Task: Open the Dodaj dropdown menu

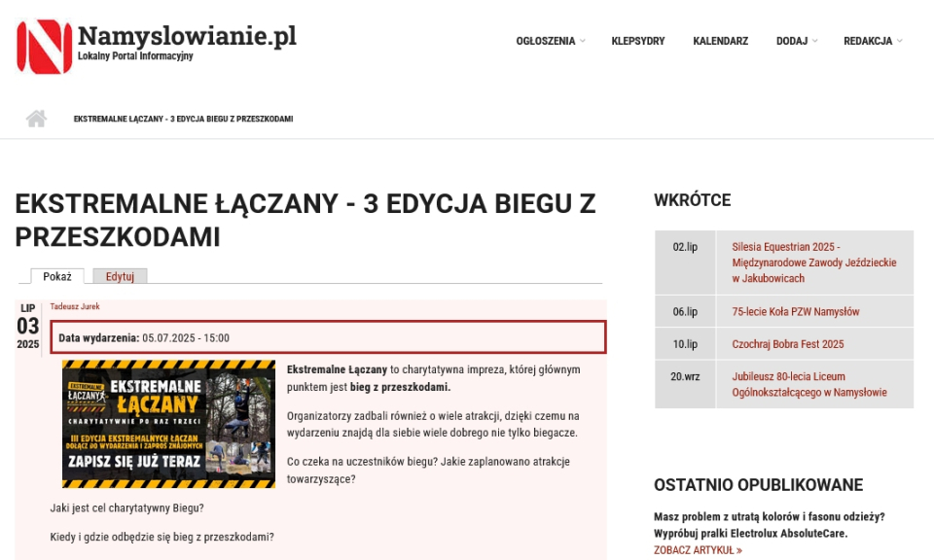Action: 796,41
